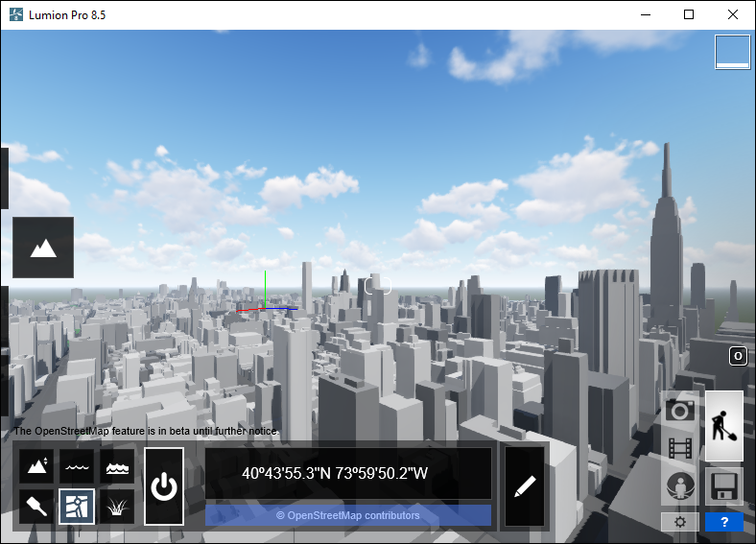The image size is (756, 544).
Task: Select the Grass tool
Action: point(117,507)
